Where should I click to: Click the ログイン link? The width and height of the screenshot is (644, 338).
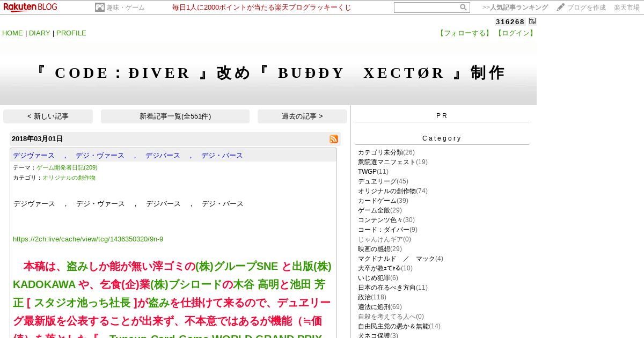coord(515,33)
